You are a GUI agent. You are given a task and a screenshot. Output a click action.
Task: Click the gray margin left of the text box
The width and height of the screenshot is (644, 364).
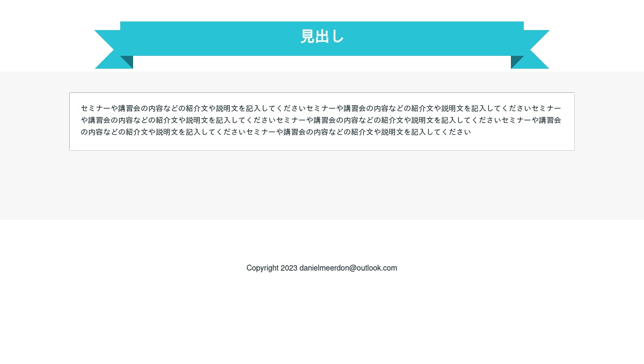pyautogui.click(x=34, y=122)
